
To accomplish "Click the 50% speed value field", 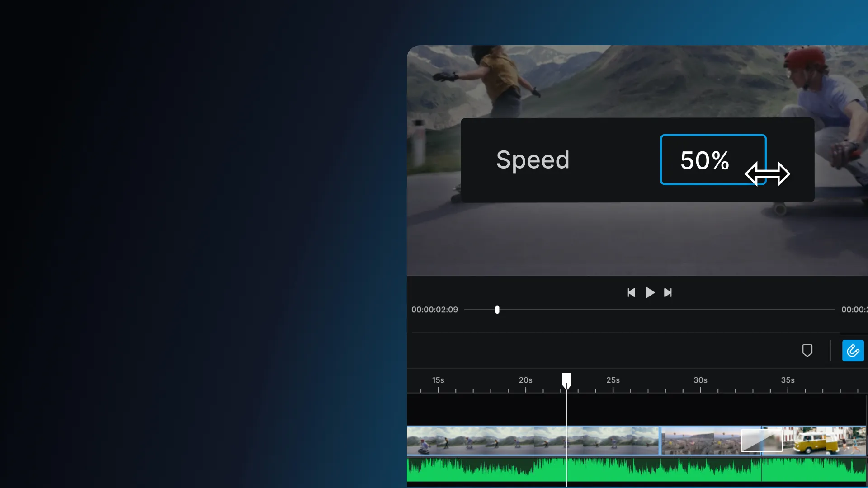I will coord(704,160).
